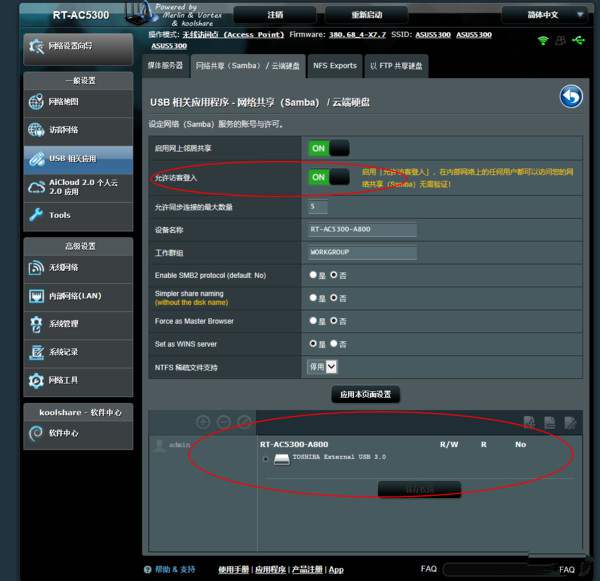Click the guest users status icon
600x581 pixels.
click(x=561, y=40)
